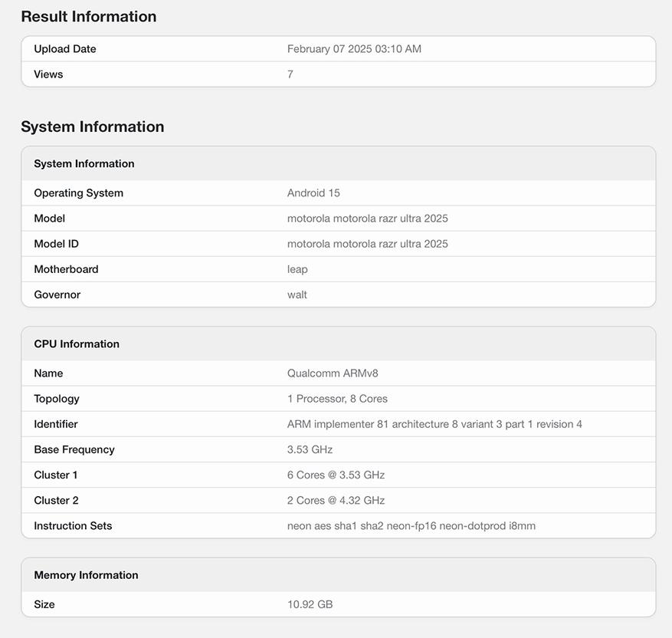This screenshot has height=638, width=672.
Task: Click the Result Information heading
Action: 89,17
